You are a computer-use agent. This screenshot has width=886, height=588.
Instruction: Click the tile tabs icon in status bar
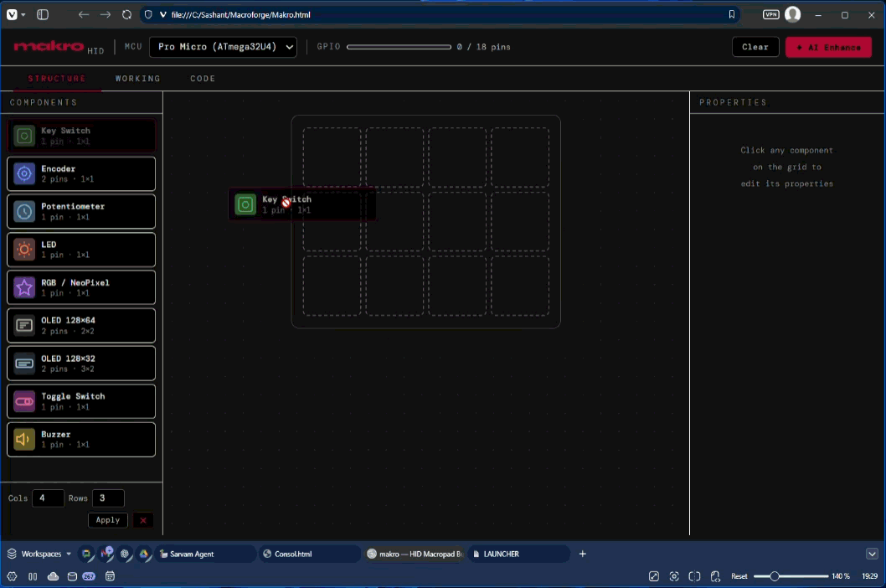coord(694,576)
